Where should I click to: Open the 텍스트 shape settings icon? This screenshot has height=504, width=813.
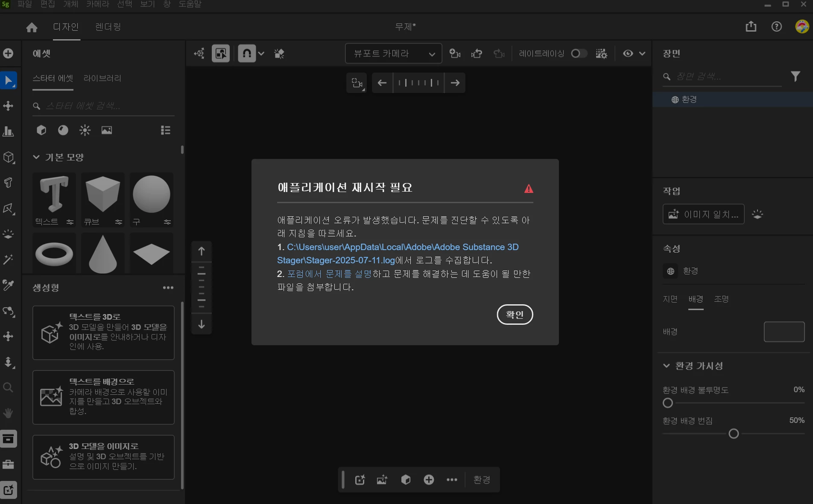click(x=70, y=222)
